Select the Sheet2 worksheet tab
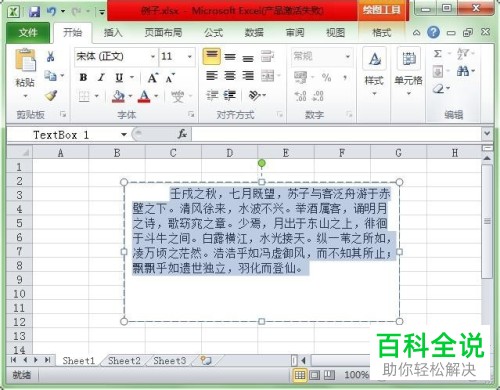 pos(124,361)
